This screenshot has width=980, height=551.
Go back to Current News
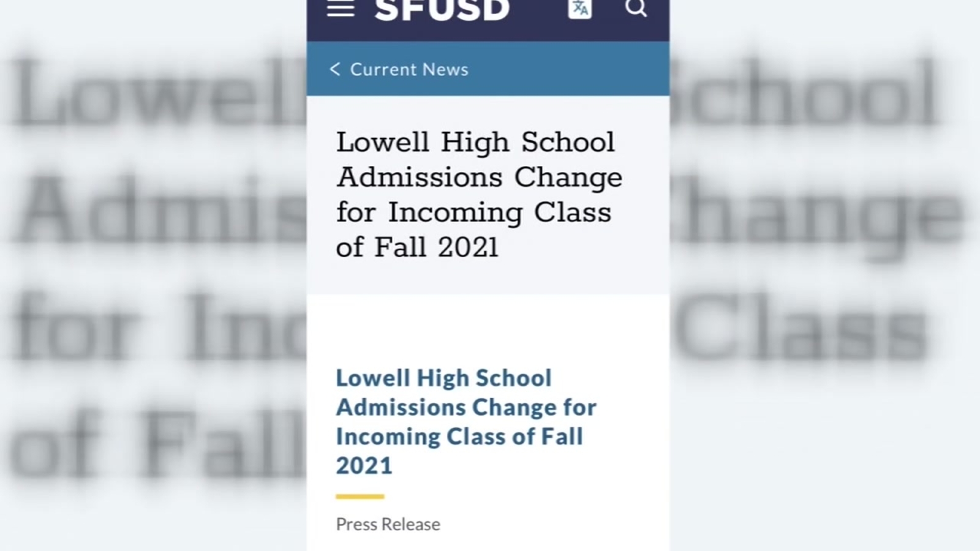point(409,70)
